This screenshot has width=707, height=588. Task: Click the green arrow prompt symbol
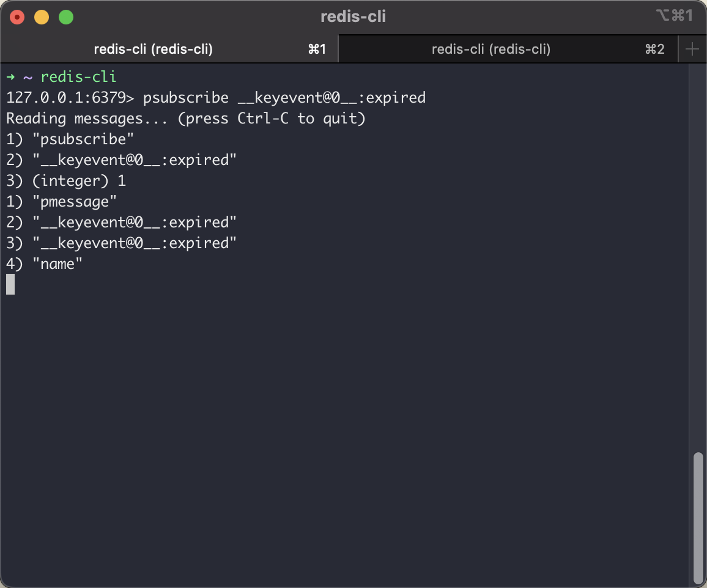[11, 77]
